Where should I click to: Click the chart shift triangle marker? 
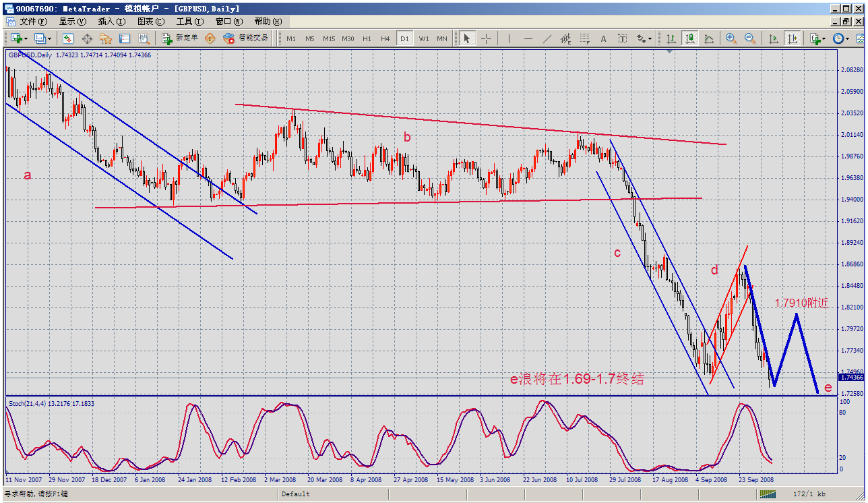pyautogui.click(x=669, y=51)
